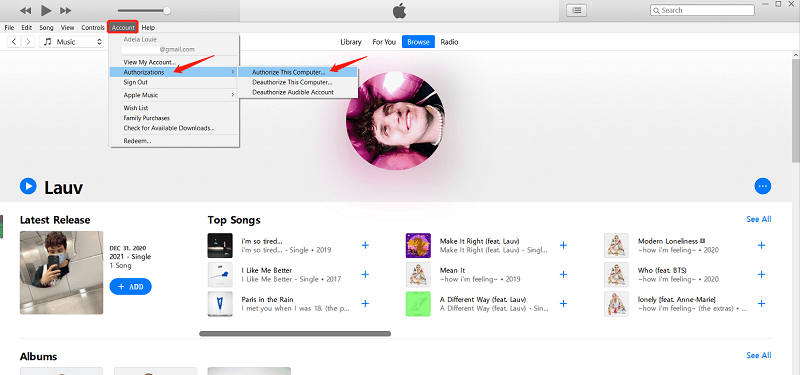The width and height of the screenshot is (800, 375).
Task: Click Paris in the Rain album artwork
Action: tap(220, 304)
